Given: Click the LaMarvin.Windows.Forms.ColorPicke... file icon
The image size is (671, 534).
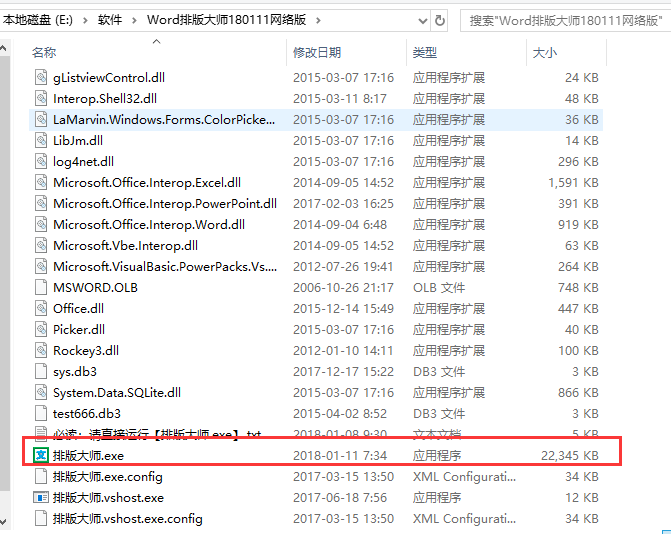Looking at the screenshot, I should point(41,119).
